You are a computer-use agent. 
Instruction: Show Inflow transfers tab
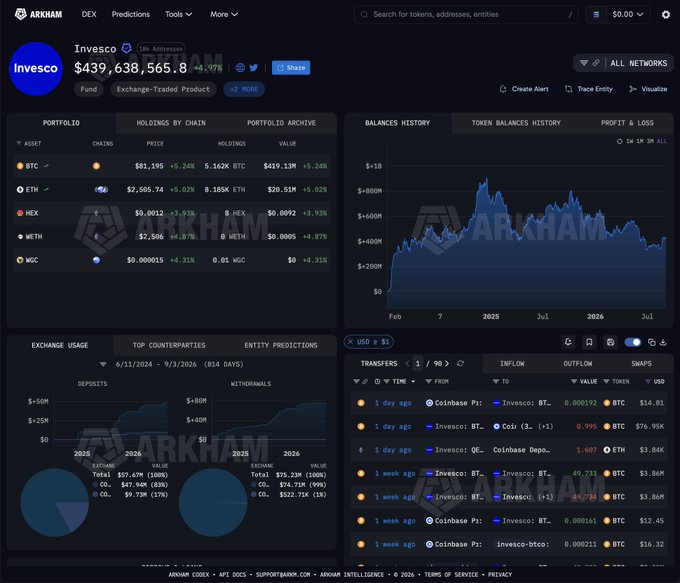click(512, 364)
